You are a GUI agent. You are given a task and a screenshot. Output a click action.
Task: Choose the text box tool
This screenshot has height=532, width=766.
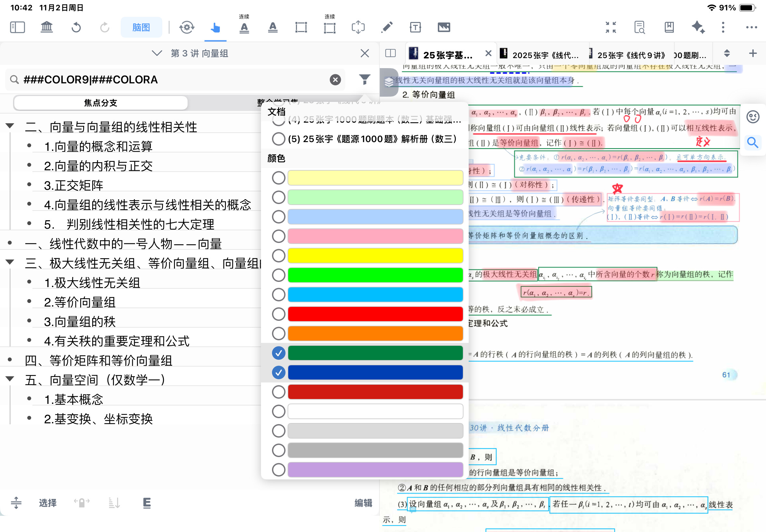tap(415, 27)
